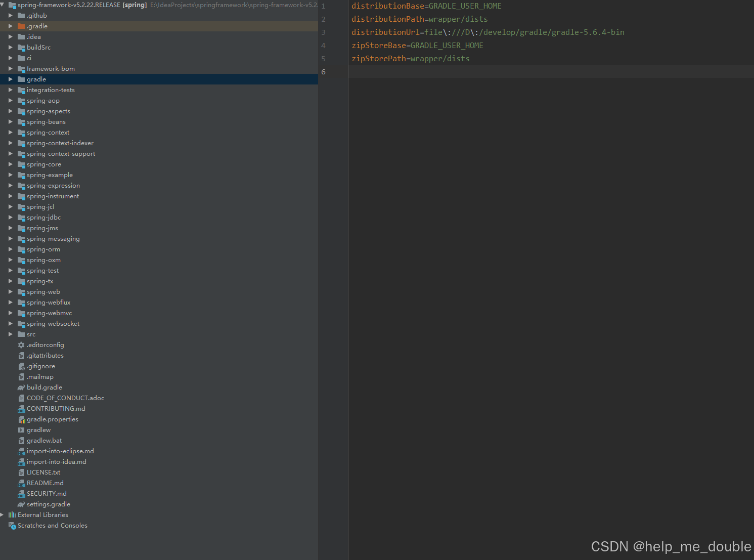Select the spring-oxm module
Image resolution: width=754 pixels, height=560 pixels.
coord(43,260)
